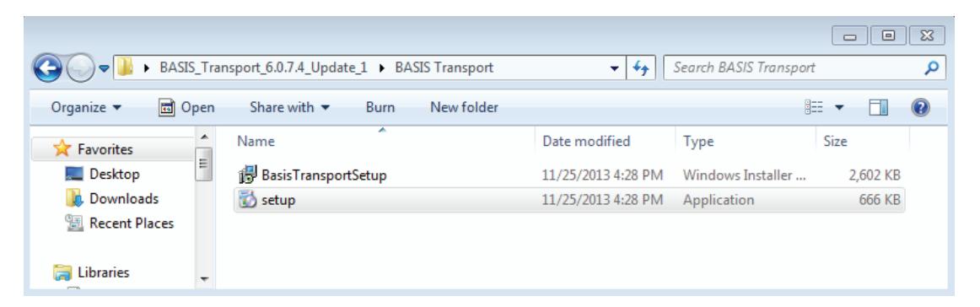Click the change view icon
The width and height of the screenshot is (980, 307).
tap(811, 108)
